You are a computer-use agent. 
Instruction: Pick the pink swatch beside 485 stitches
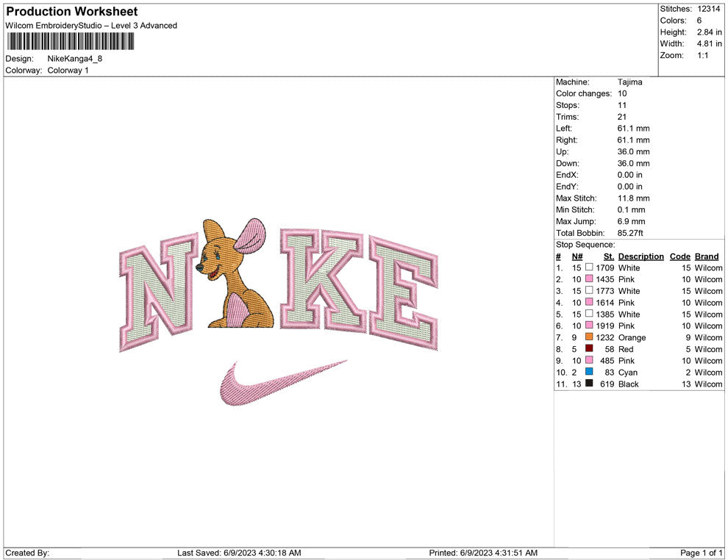point(589,360)
